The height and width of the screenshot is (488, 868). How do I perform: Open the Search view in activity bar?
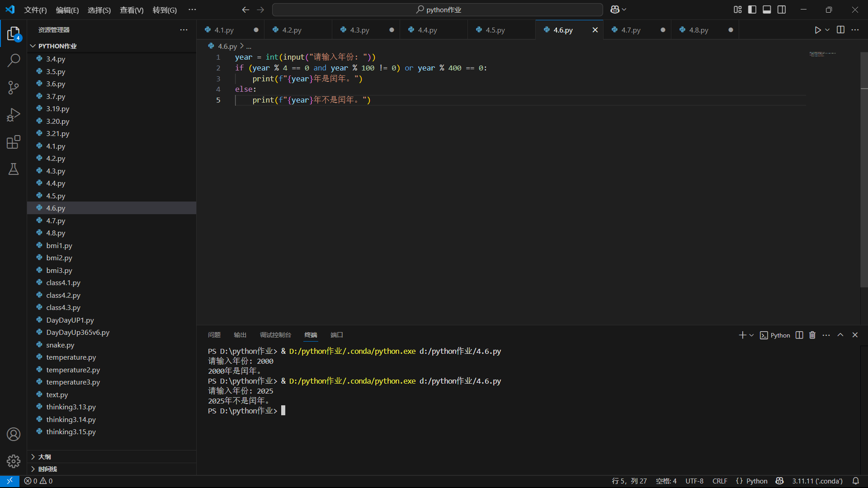(x=14, y=60)
